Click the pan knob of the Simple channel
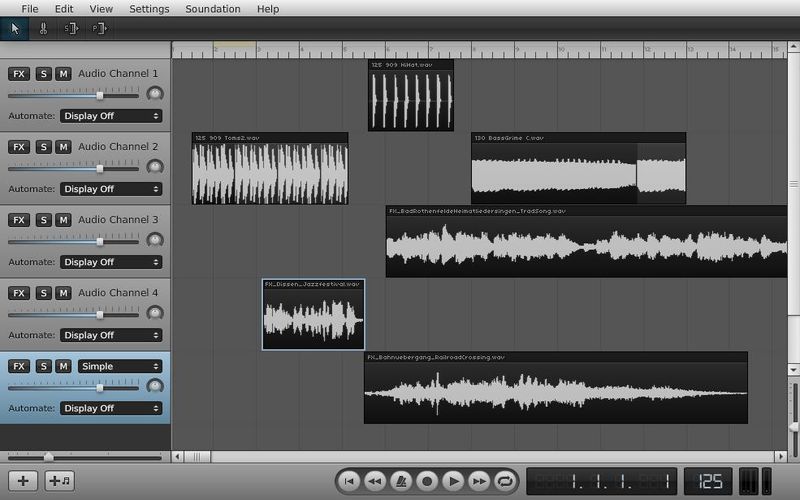Viewport: 800px width, 500px height. click(x=155, y=386)
